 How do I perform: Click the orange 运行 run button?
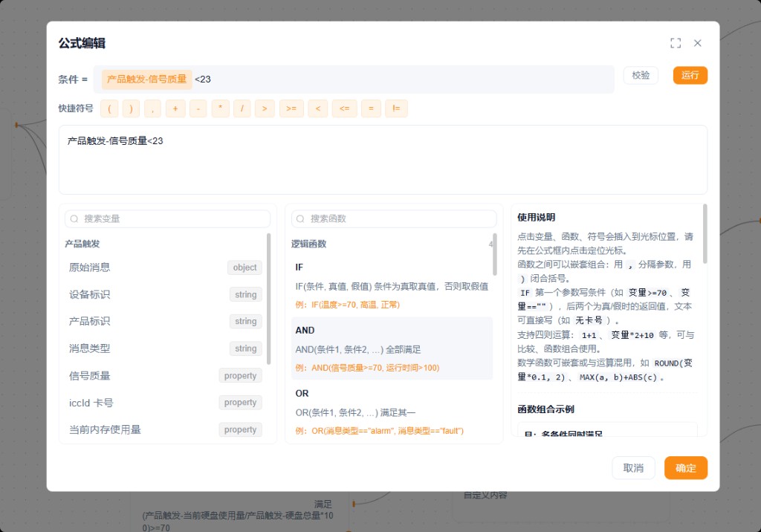click(x=690, y=75)
